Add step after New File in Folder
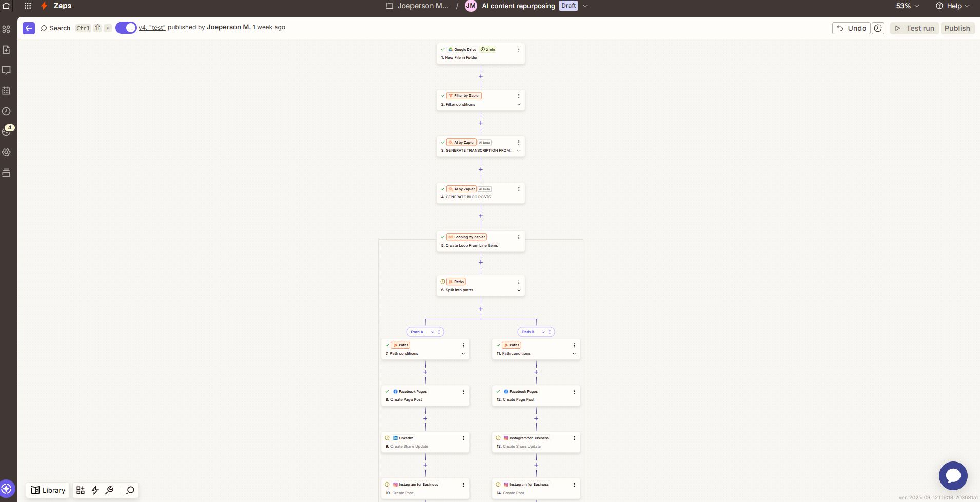Viewport: 980px width, 502px height. click(x=481, y=76)
